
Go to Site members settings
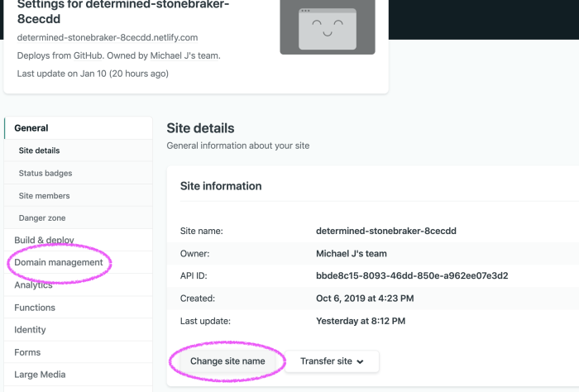coord(78,196)
